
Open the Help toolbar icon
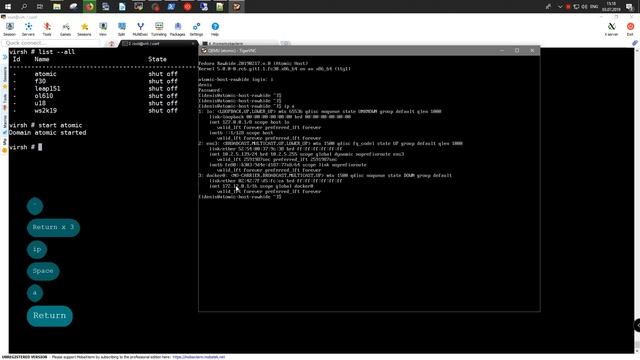coord(215,29)
